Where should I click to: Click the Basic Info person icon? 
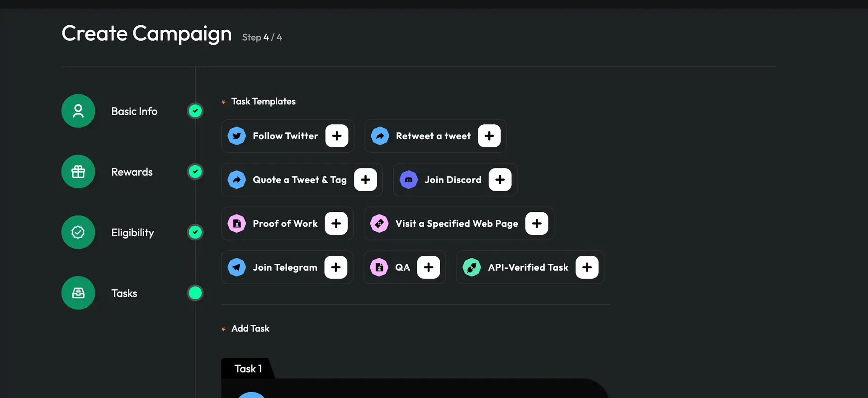(x=78, y=111)
